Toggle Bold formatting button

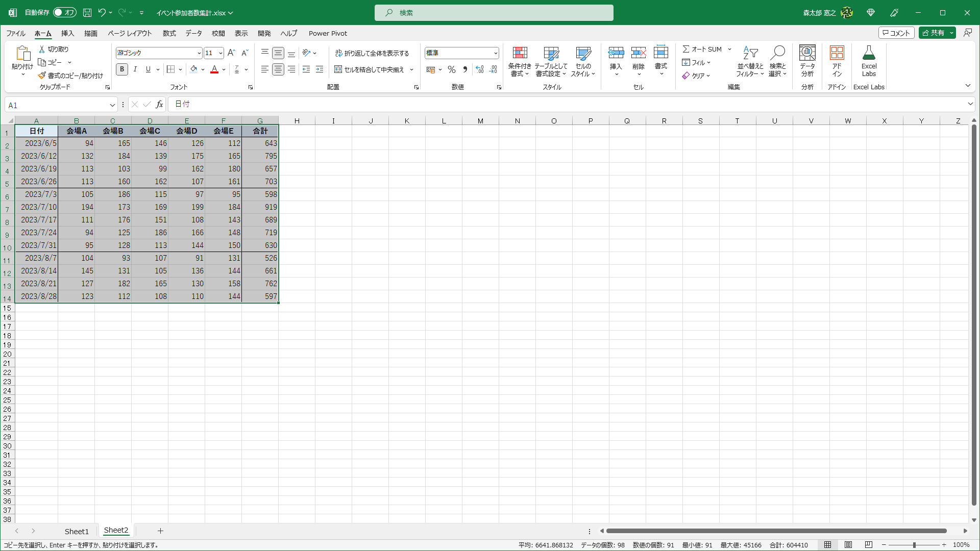[x=122, y=69]
